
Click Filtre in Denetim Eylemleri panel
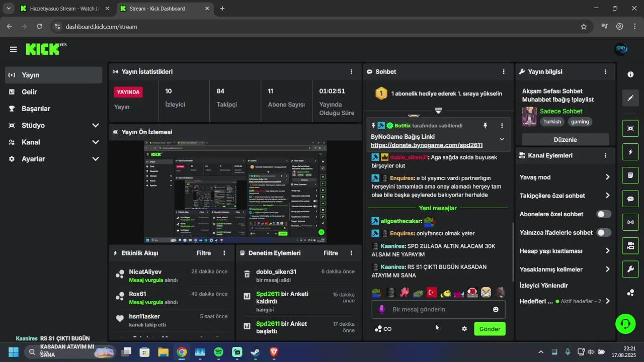point(331,253)
